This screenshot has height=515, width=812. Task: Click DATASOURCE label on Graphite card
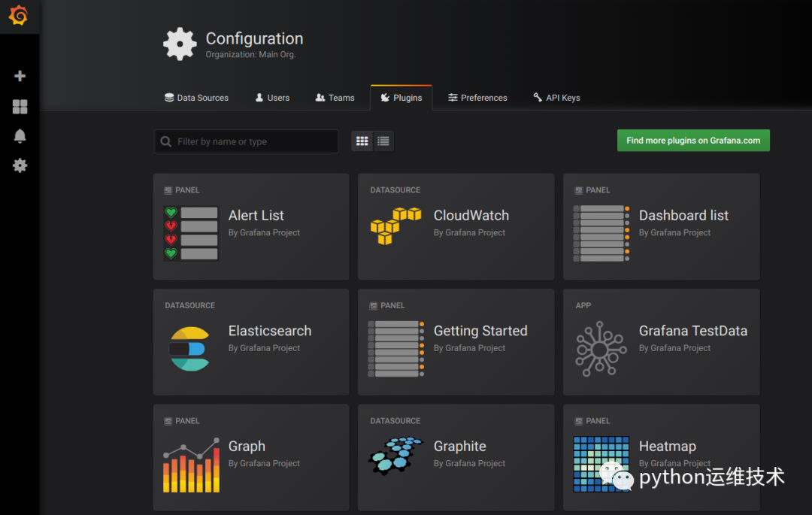(395, 421)
